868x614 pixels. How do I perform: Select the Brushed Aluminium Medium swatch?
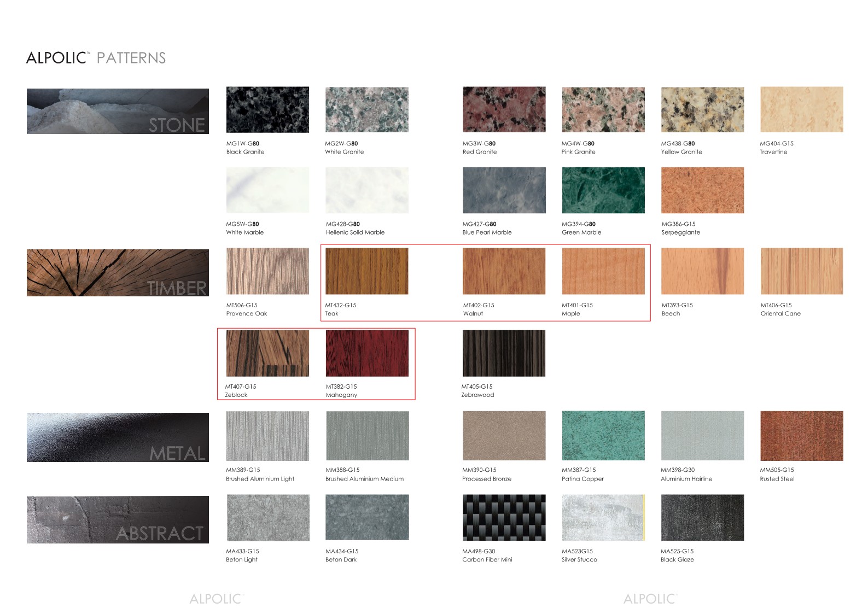[366, 436]
